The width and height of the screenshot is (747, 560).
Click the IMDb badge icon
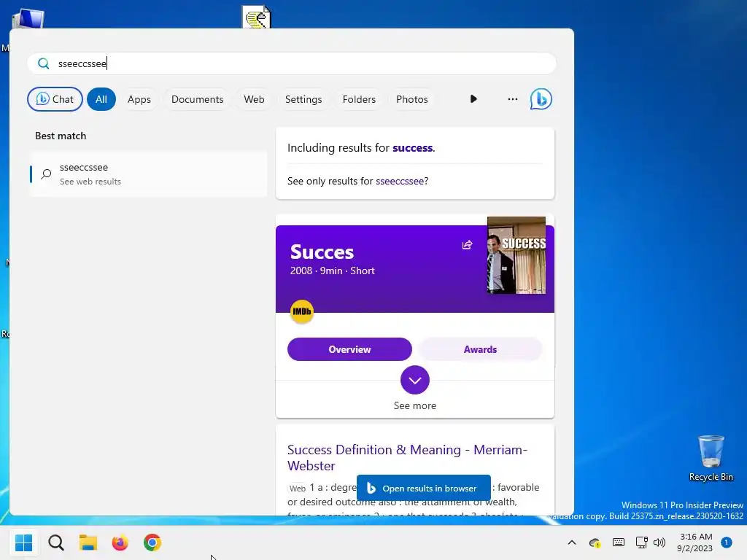pyautogui.click(x=301, y=311)
